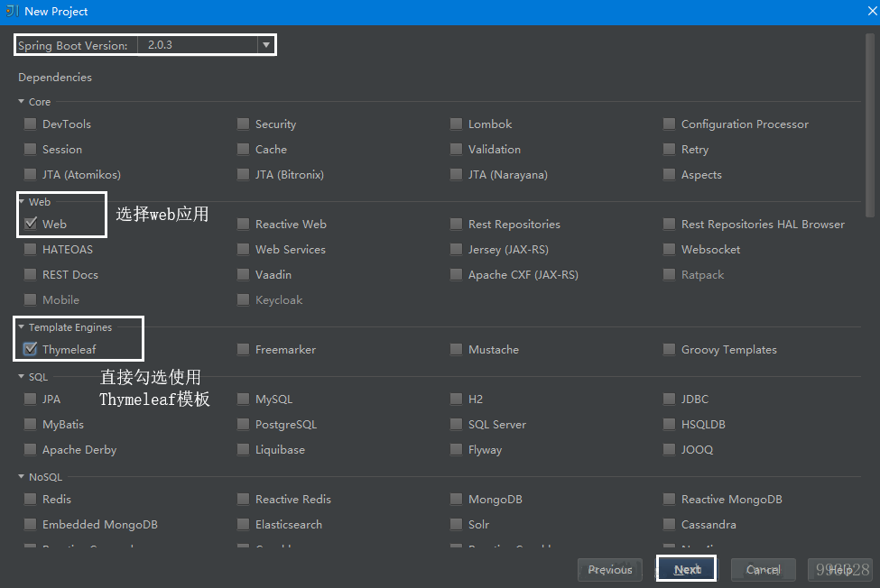Screen dimensions: 880x588
Task: Go back with the Previous button
Action: coord(610,569)
